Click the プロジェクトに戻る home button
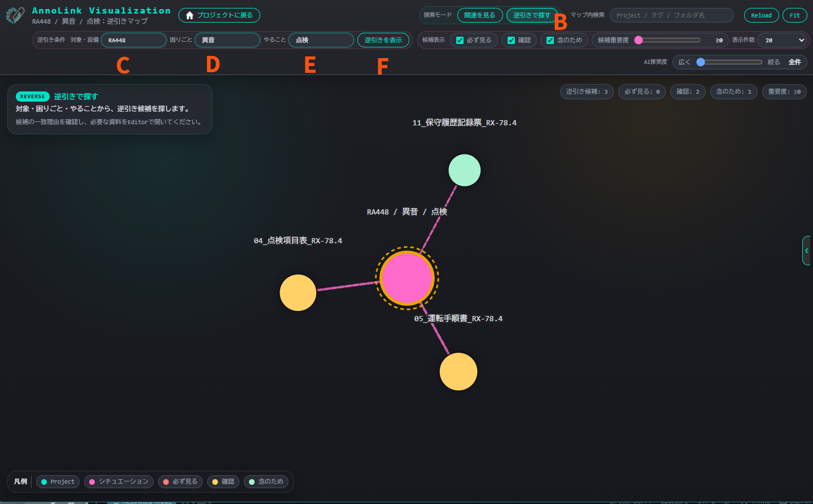The width and height of the screenshot is (813, 504). pyautogui.click(x=219, y=15)
